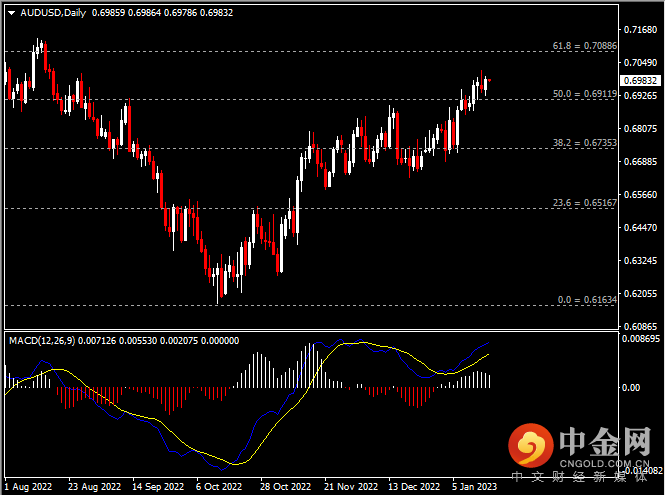
Task: Select the 50.0 = 0.69119 Fibonacci label
Action: tap(583, 94)
